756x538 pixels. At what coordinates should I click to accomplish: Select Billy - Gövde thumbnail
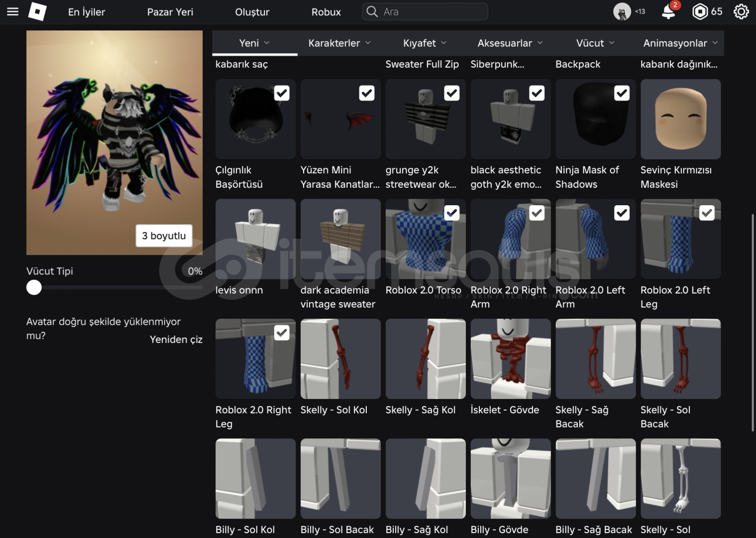coord(511,479)
